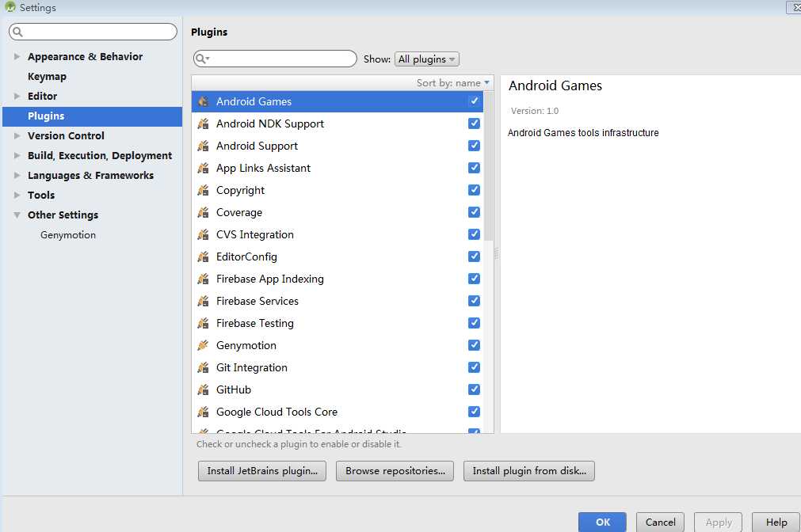Open Genymotion under Other Settings
This screenshot has width=801, height=532.
pos(68,235)
